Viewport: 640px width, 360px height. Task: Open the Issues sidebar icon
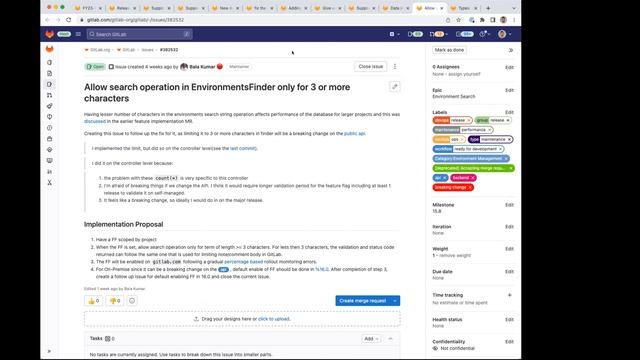tap(49, 84)
